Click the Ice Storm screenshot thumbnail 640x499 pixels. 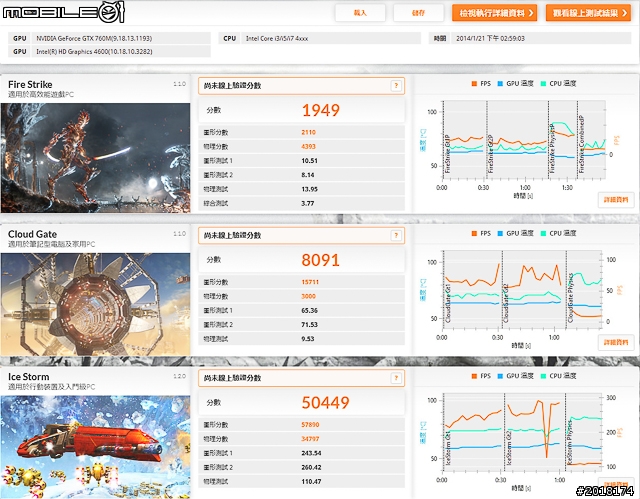point(96,446)
